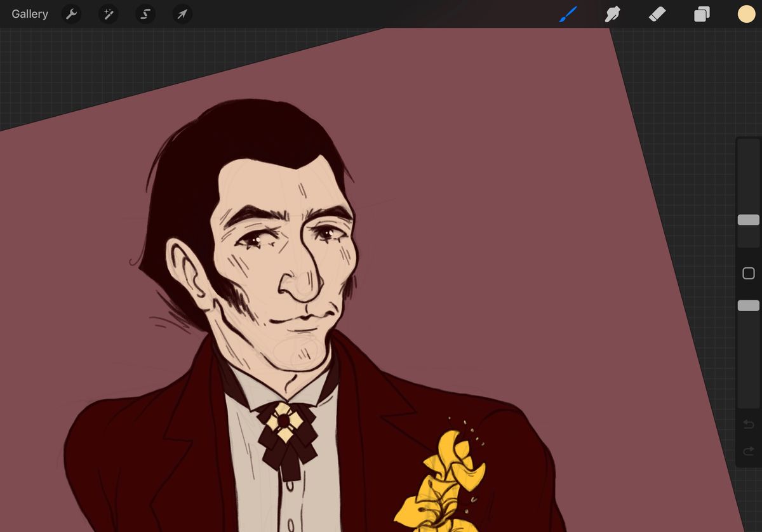Select the Eraser tool
This screenshot has width=762, height=532.
(x=657, y=14)
